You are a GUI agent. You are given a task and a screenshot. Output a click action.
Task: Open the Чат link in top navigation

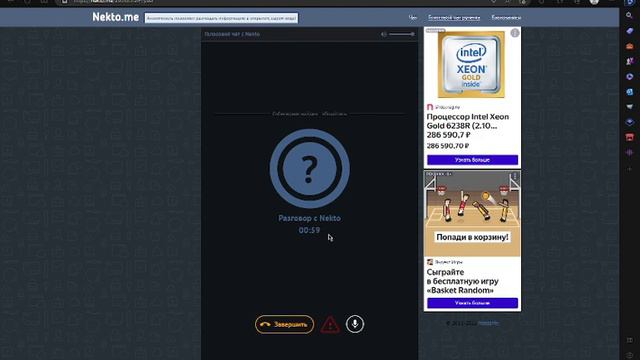tap(413, 18)
